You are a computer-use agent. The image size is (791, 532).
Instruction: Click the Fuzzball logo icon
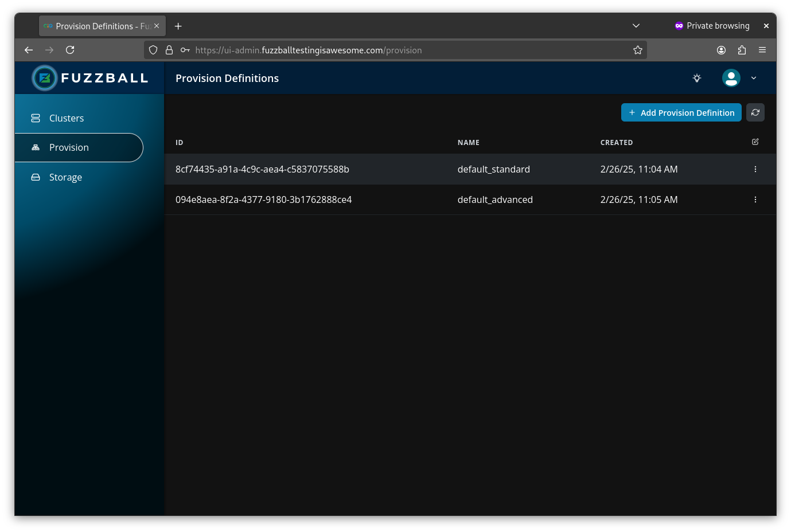(x=45, y=78)
